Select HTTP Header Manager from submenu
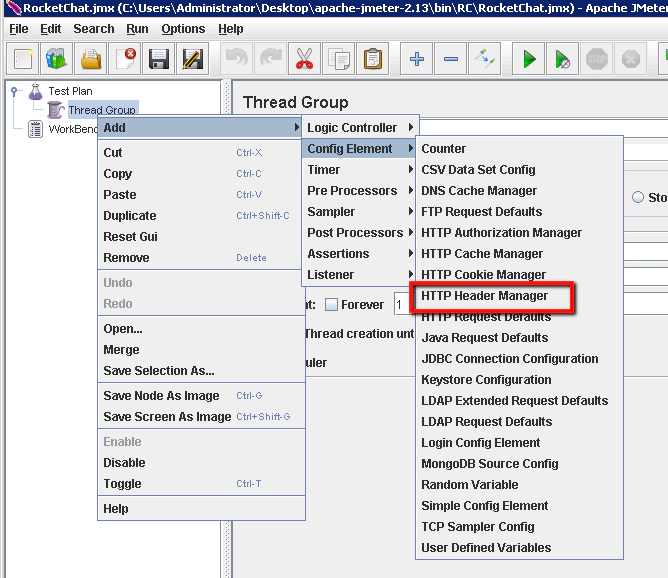The height and width of the screenshot is (578, 668). 485,296
